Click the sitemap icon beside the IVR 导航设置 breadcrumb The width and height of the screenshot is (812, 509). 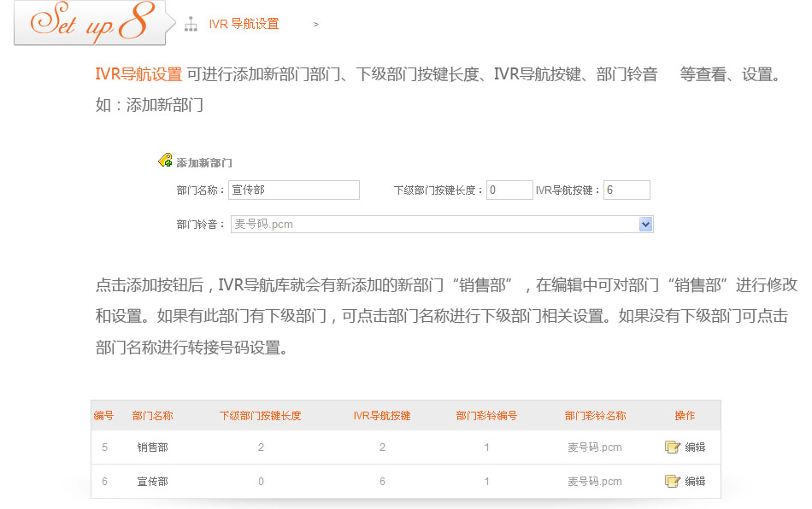[191, 25]
